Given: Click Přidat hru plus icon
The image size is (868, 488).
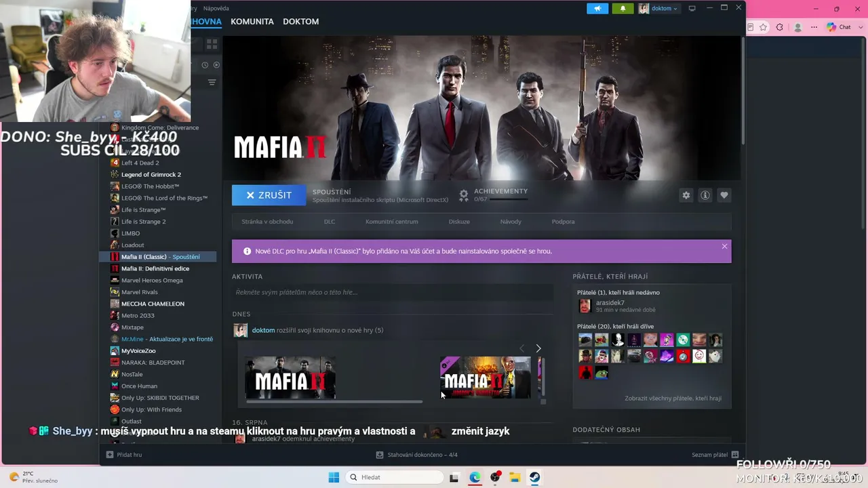Looking at the screenshot, I should (x=110, y=455).
